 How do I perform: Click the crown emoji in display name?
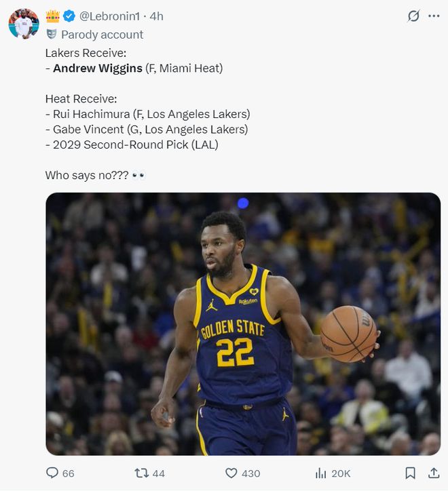coord(53,16)
